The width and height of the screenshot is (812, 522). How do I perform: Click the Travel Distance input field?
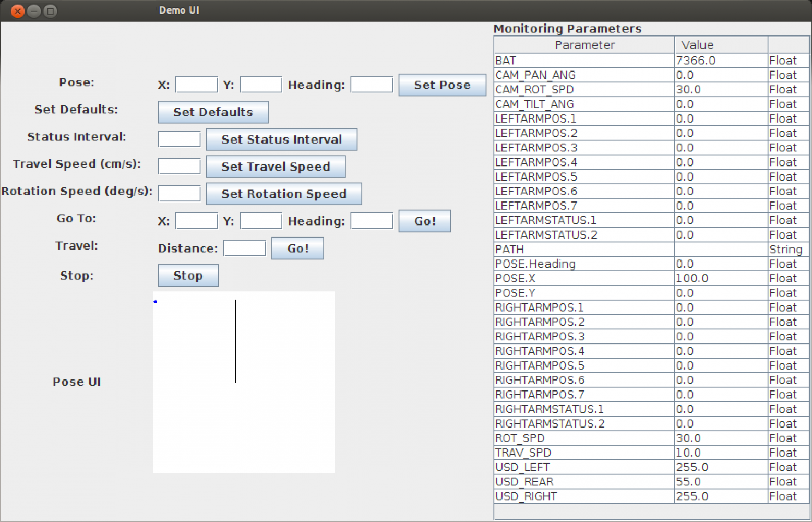point(245,248)
